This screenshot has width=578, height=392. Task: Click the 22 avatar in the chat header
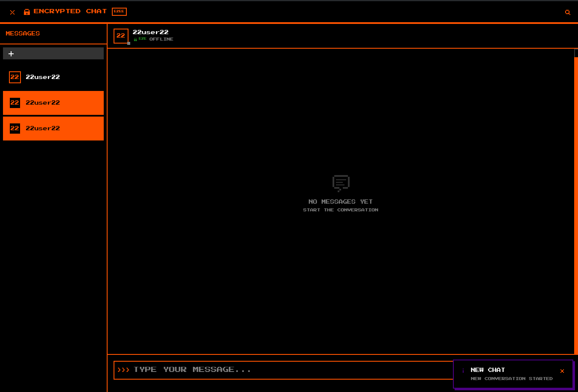121,36
